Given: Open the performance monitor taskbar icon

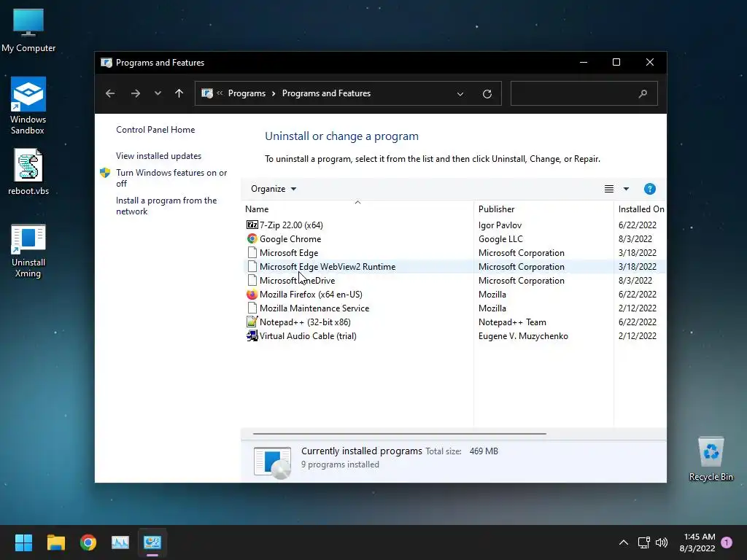Looking at the screenshot, I should point(120,542).
